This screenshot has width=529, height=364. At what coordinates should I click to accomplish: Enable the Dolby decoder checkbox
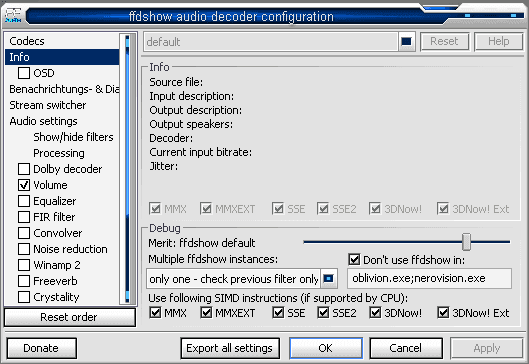click(24, 169)
